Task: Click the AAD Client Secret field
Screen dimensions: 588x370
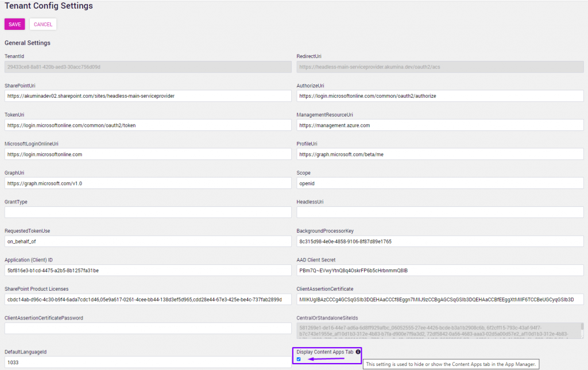Action: pyautogui.click(x=439, y=270)
